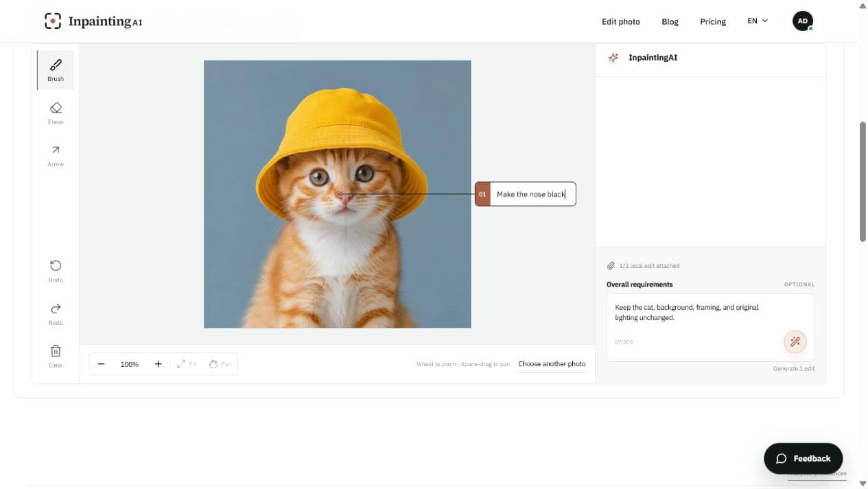
Task: Click the magic wand generate button
Action: [795, 341]
